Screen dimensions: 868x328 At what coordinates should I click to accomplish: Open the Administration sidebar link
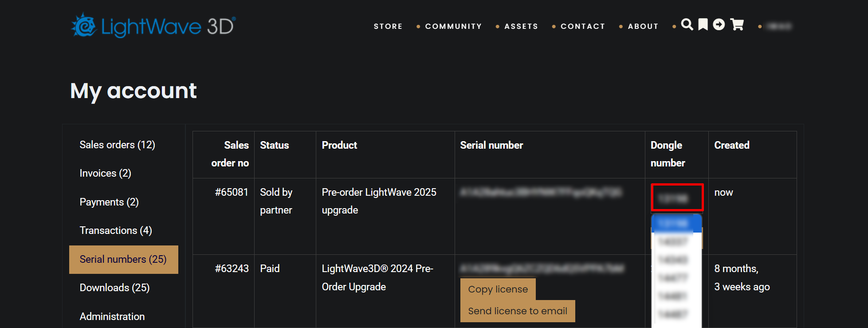click(112, 316)
